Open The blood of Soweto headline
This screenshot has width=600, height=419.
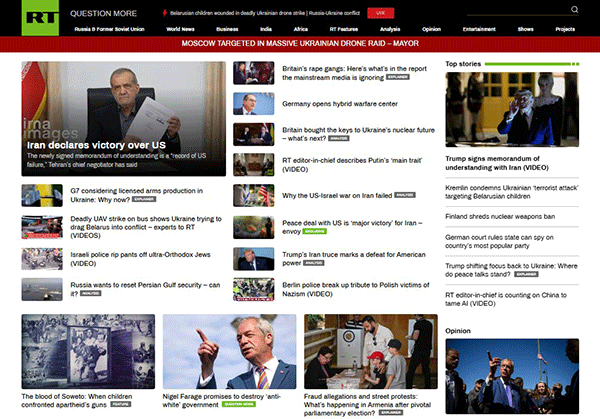(x=77, y=401)
